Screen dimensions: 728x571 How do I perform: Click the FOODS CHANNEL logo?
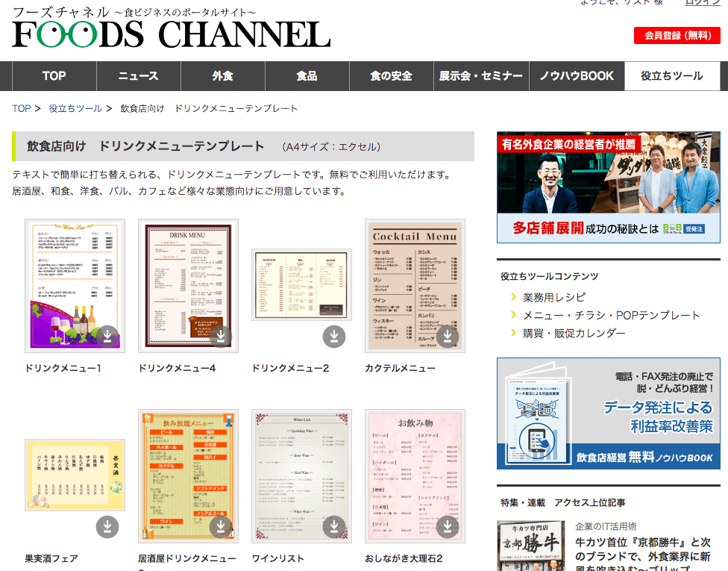pyautogui.click(x=171, y=34)
